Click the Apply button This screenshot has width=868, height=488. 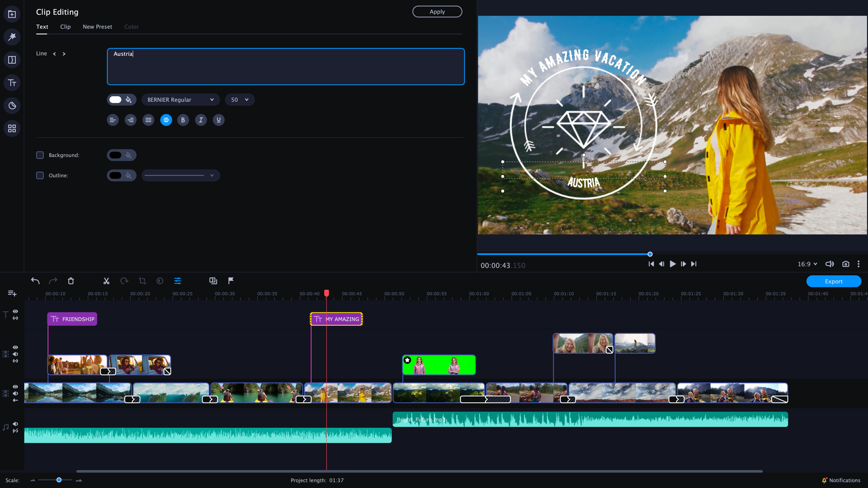(437, 11)
